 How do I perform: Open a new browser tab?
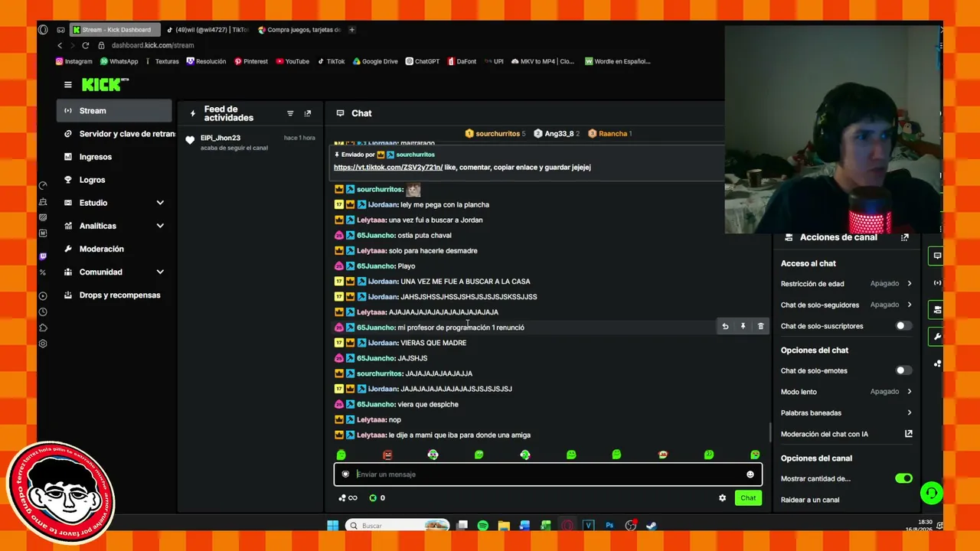pyautogui.click(x=352, y=30)
